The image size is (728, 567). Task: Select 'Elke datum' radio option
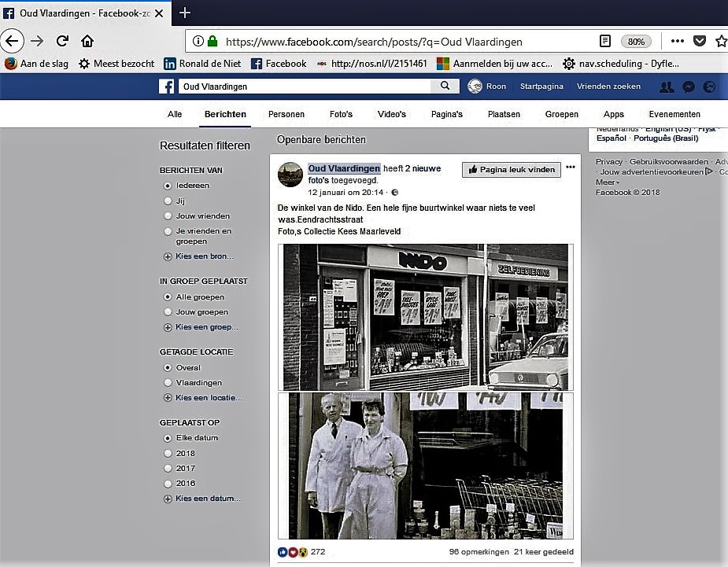pyautogui.click(x=168, y=438)
